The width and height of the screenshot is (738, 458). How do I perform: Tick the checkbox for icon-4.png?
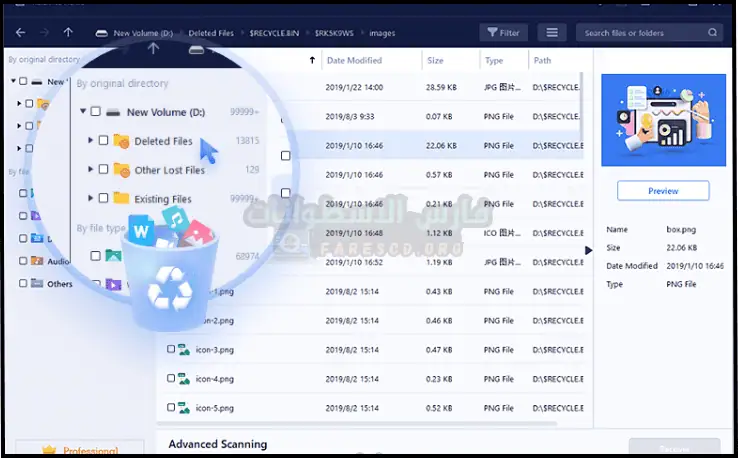(x=171, y=380)
